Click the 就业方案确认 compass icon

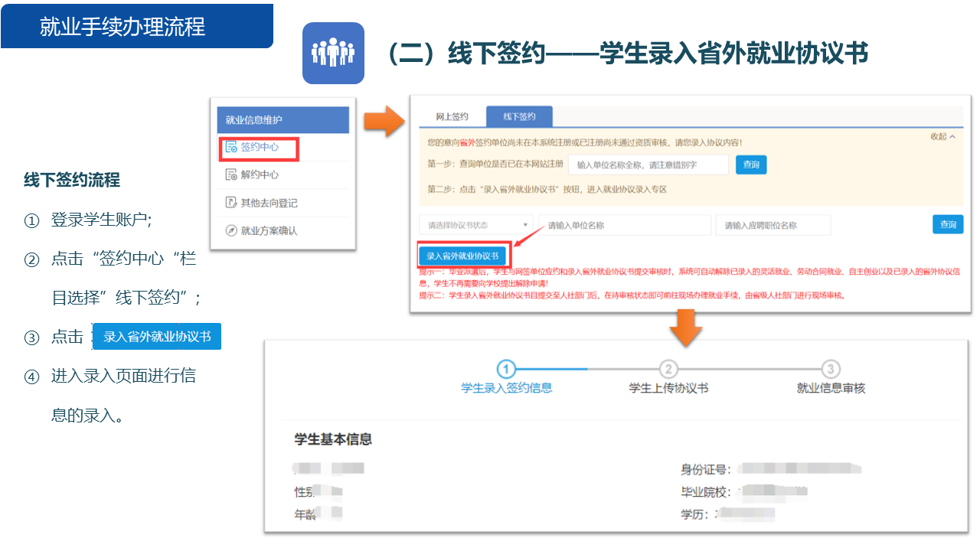[x=231, y=230]
